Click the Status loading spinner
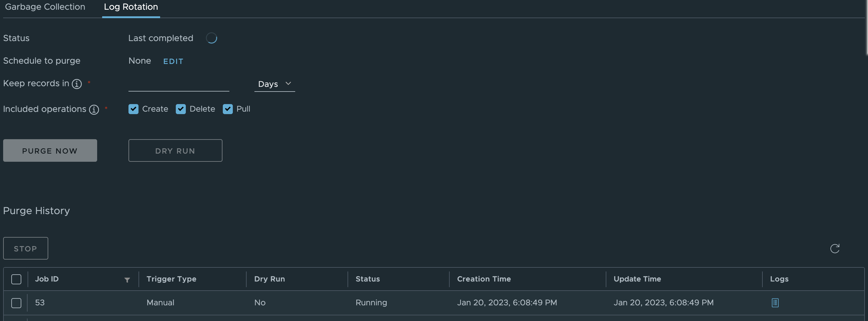This screenshot has width=868, height=321. coord(212,38)
